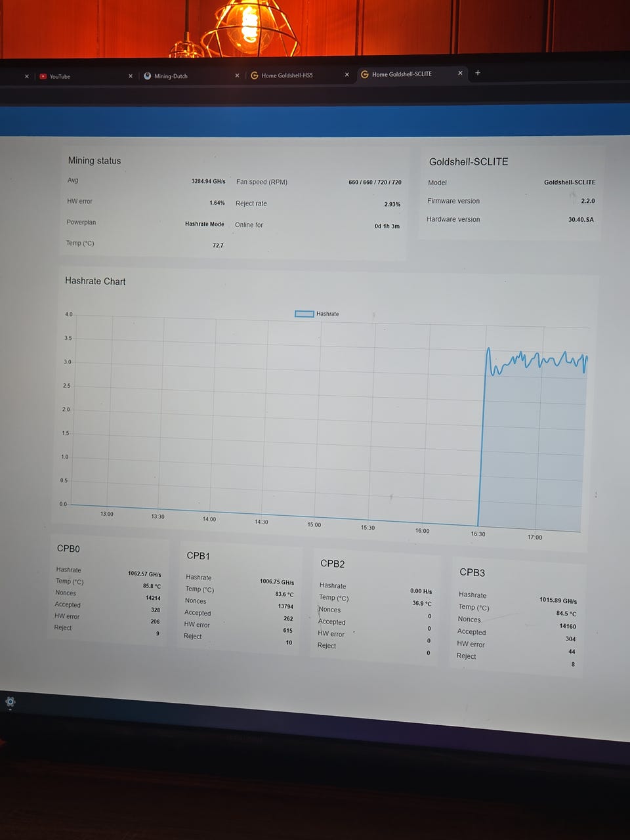Click the 4.0 y-axis label
This screenshot has width=630, height=840.
[69, 314]
